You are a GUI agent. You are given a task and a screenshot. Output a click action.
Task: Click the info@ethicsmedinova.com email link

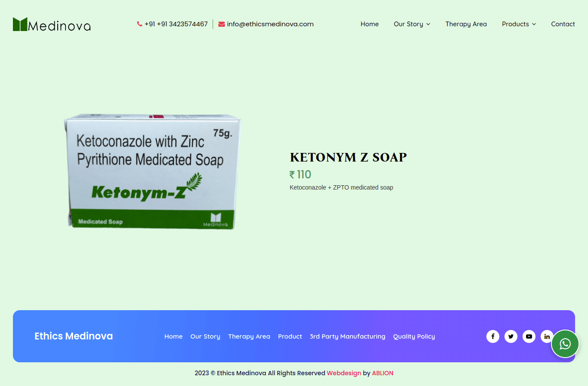tap(270, 24)
